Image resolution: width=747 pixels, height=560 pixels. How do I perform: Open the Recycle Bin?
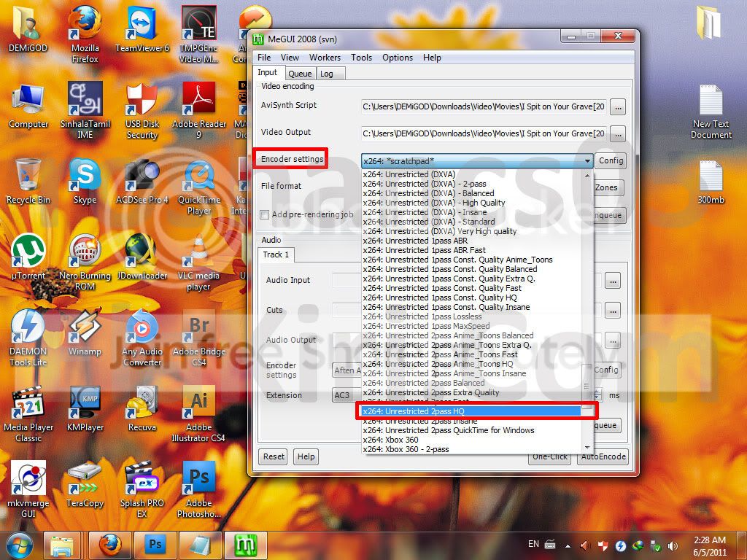click(28, 181)
